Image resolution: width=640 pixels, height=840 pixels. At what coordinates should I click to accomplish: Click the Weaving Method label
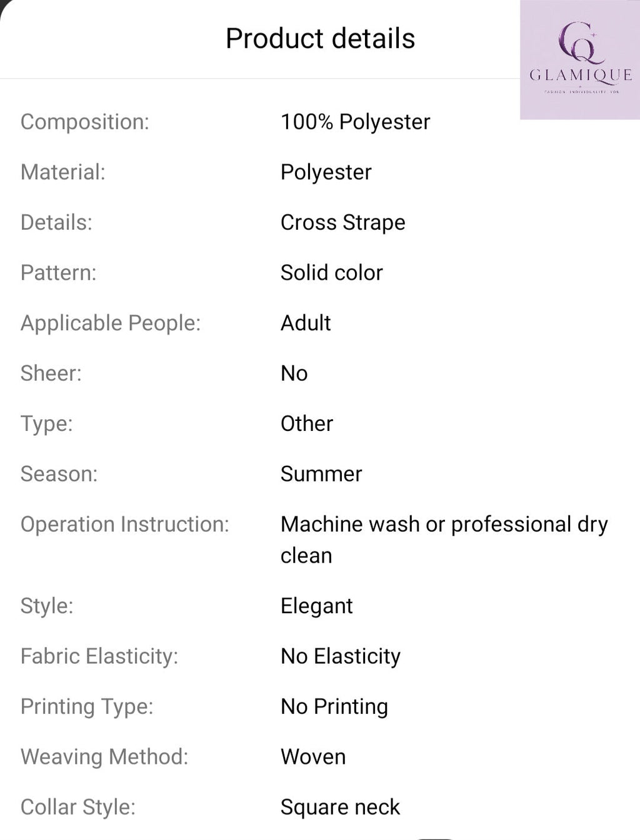point(104,757)
